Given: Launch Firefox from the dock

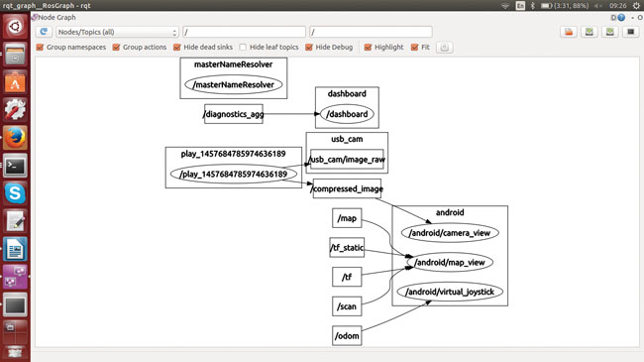Looking at the screenshot, I should pyautogui.click(x=15, y=138).
